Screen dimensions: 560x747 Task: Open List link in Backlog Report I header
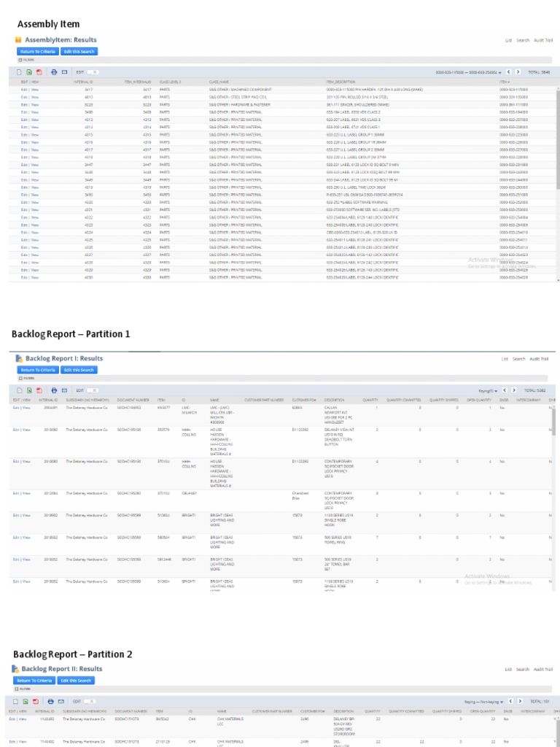505,359
